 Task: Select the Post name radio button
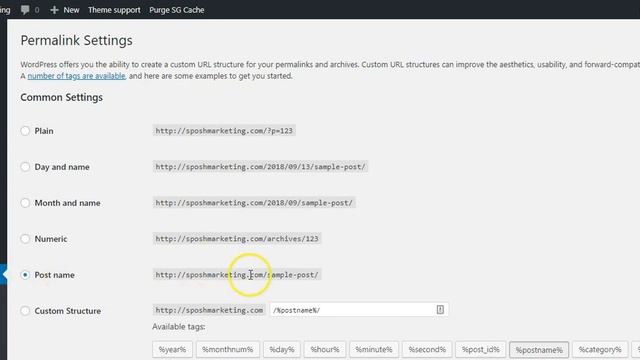point(25,275)
